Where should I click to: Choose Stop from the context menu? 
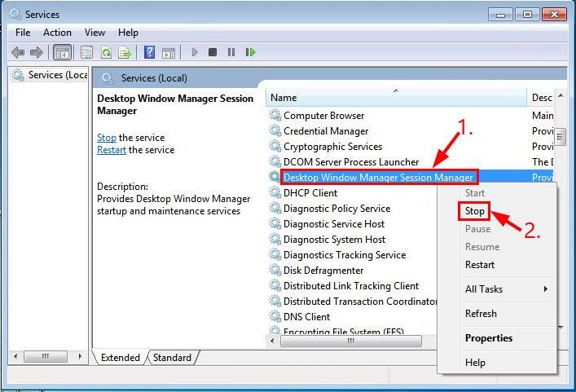click(474, 211)
